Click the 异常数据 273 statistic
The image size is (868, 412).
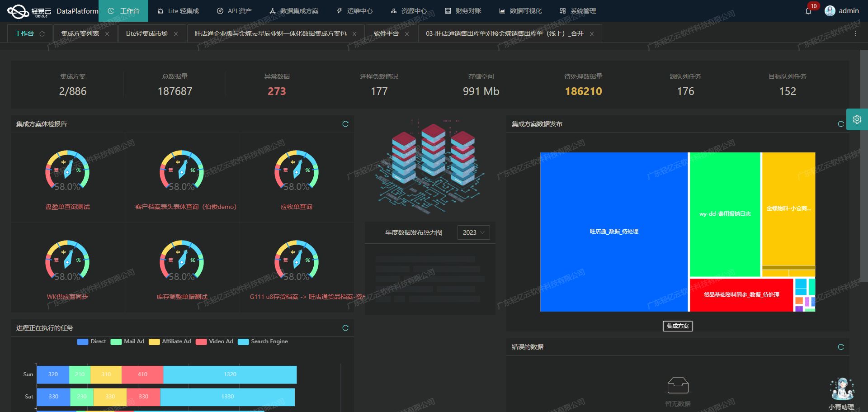(x=277, y=85)
